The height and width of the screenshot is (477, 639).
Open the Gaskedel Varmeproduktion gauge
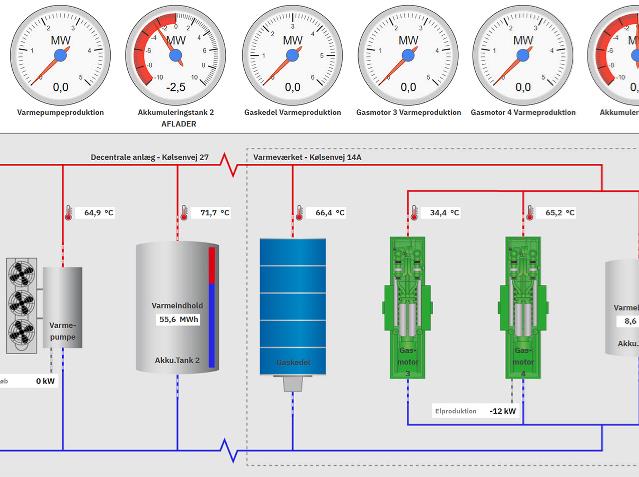tap(292, 52)
